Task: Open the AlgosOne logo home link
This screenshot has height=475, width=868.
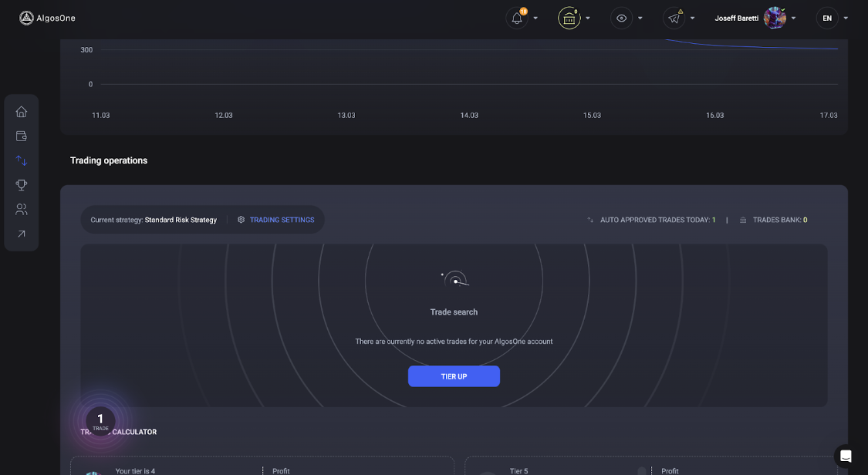Action: [x=48, y=19]
